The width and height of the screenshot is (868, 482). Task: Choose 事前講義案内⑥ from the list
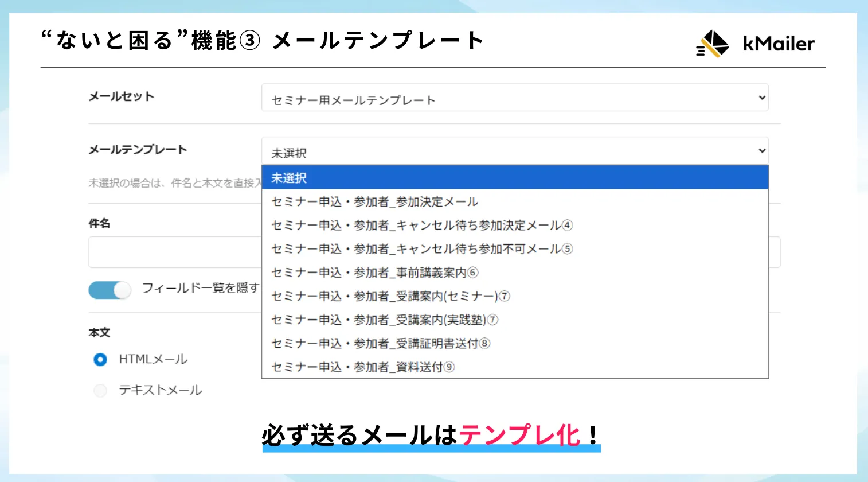click(x=374, y=273)
